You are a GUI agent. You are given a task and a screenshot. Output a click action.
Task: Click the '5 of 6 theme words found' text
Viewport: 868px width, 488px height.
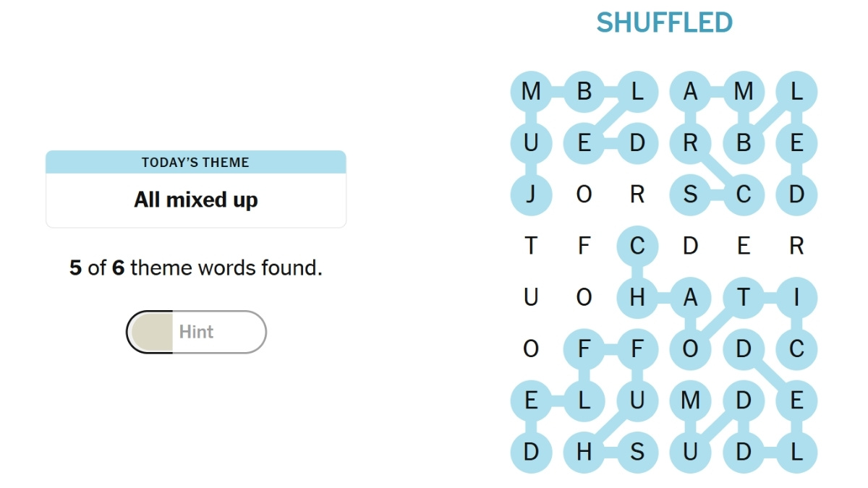[195, 268]
